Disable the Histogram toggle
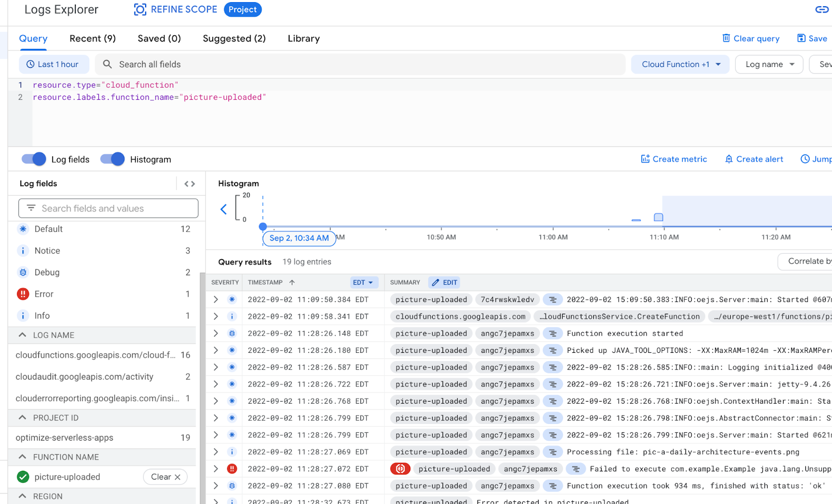 tap(112, 160)
